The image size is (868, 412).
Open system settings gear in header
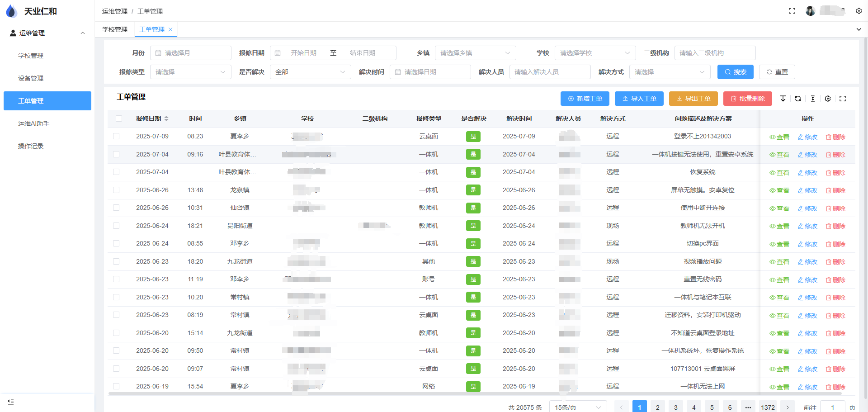pyautogui.click(x=859, y=11)
